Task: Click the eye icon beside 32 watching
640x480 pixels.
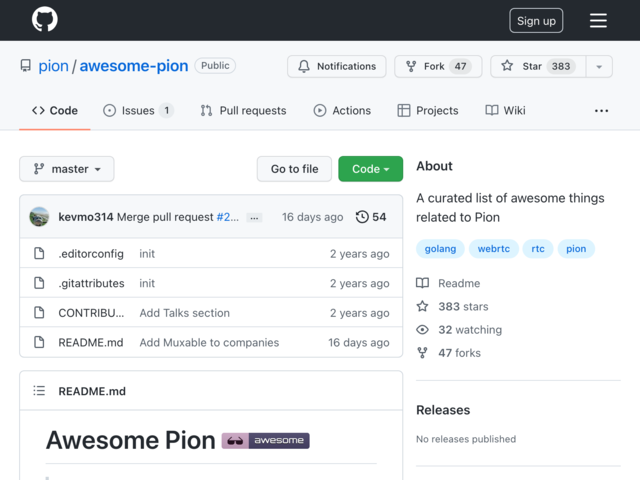Action: coord(422,329)
